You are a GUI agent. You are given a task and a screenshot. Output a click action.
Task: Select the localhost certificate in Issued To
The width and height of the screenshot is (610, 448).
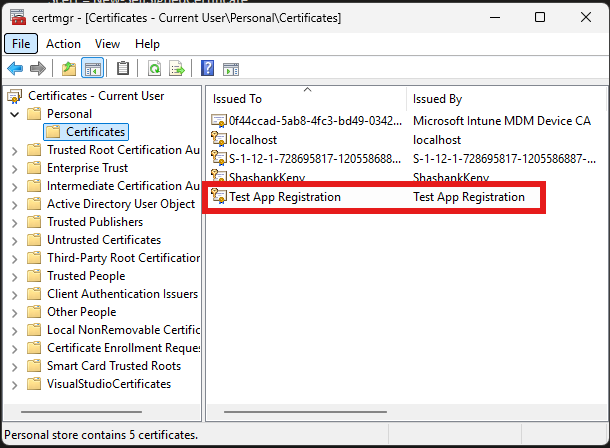pyautogui.click(x=253, y=140)
